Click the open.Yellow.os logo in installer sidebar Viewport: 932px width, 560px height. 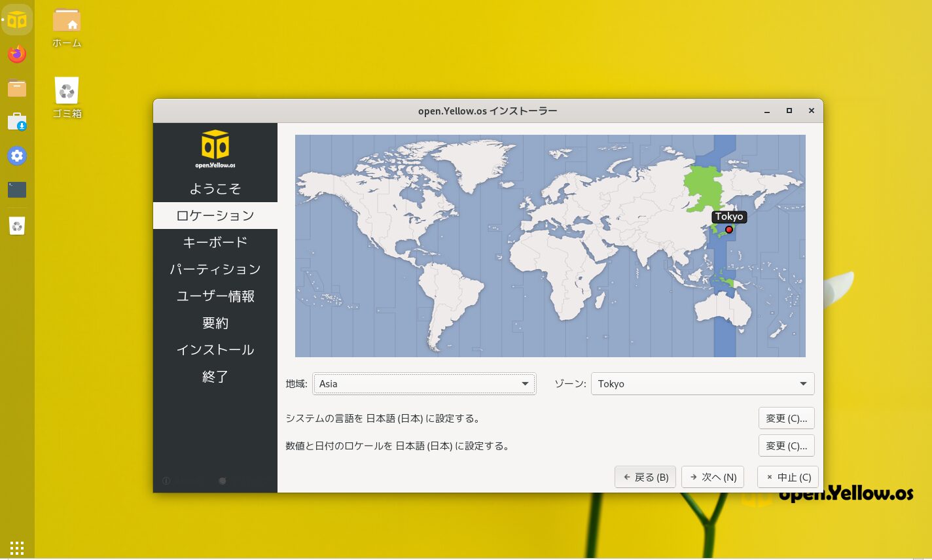[215, 149]
